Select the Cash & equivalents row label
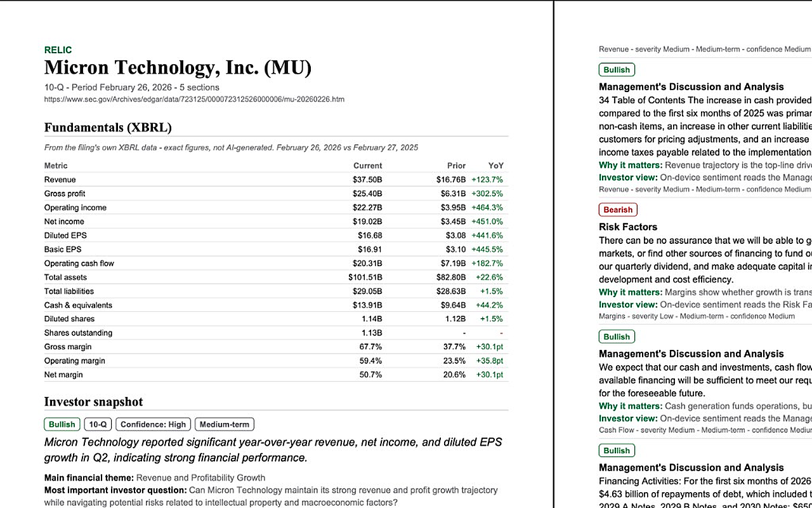The width and height of the screenshot is (812, 508). [x=78, y=305]
